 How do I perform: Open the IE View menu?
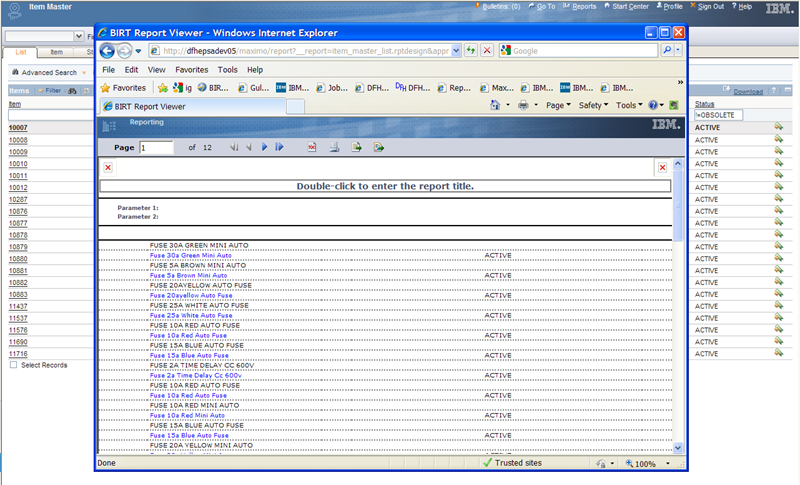(x=157, y=70)
